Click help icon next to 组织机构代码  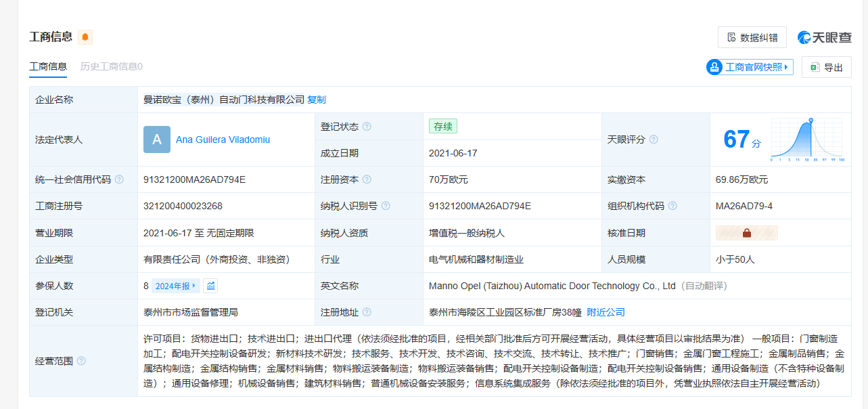(x=672, y=206)
